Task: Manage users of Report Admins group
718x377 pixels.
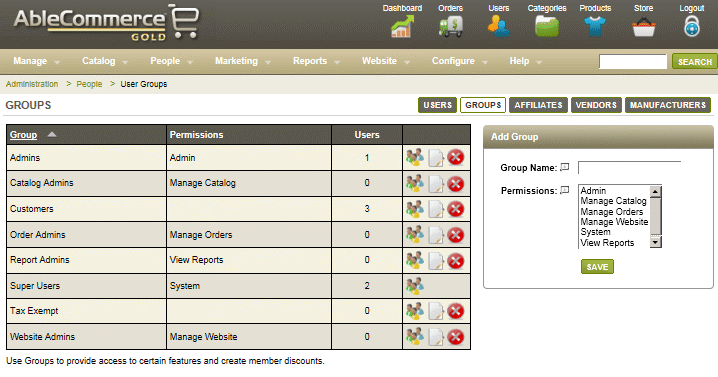Action: coord(415,260)
